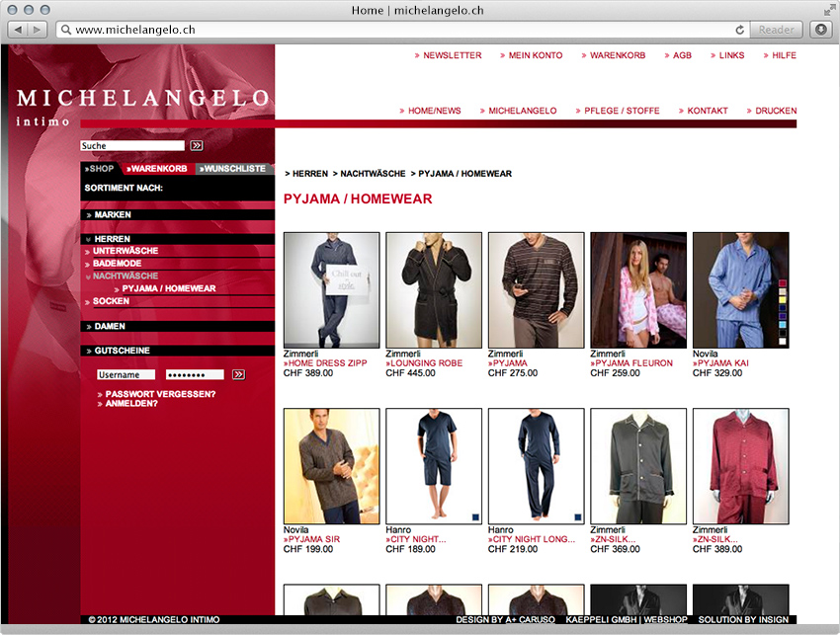Open the HOME DRESS ZIPP product thumbnail
The image size is (840, 635).
332,290
